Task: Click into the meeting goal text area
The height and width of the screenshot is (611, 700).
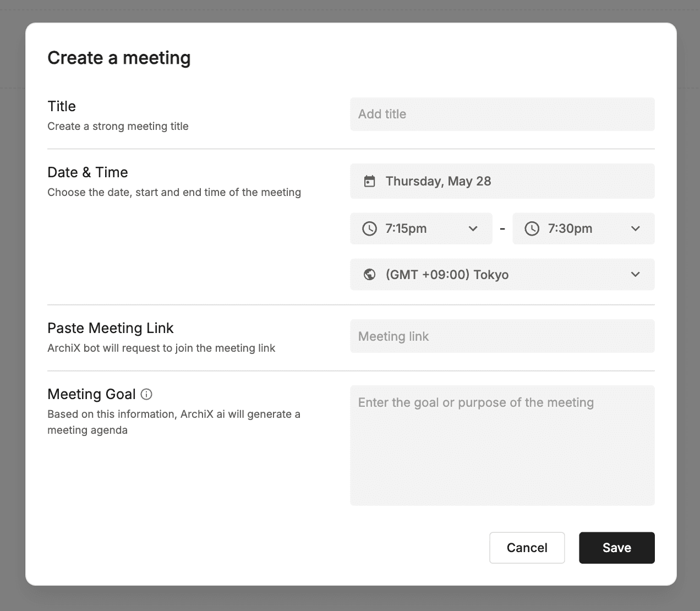Action: coord(502,445)
